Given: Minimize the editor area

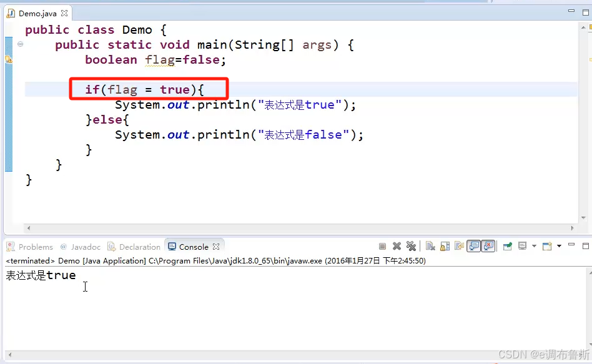Looking at the screenshot, I should [x=571, y=11].
